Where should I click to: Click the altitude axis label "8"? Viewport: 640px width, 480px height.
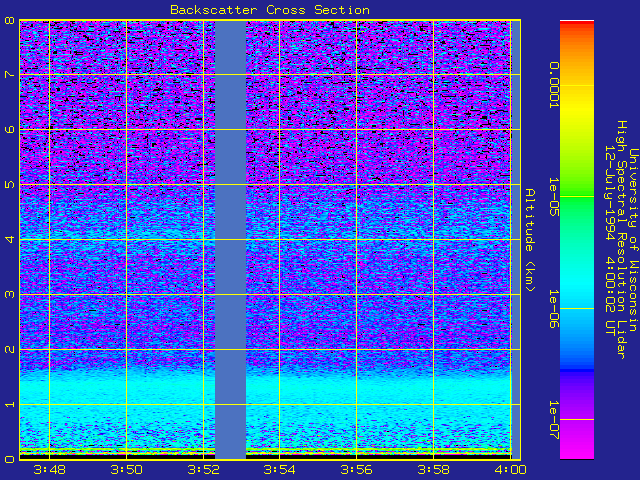tap(9, 20)
